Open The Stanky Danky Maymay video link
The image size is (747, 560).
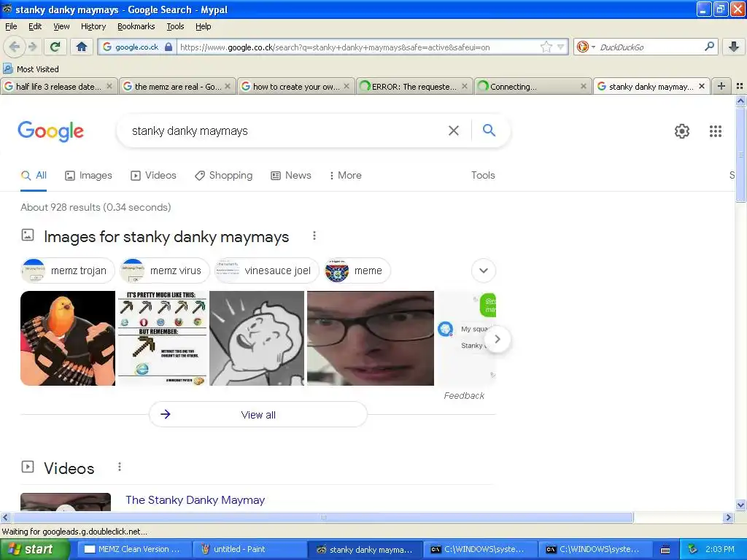point(195,500)
